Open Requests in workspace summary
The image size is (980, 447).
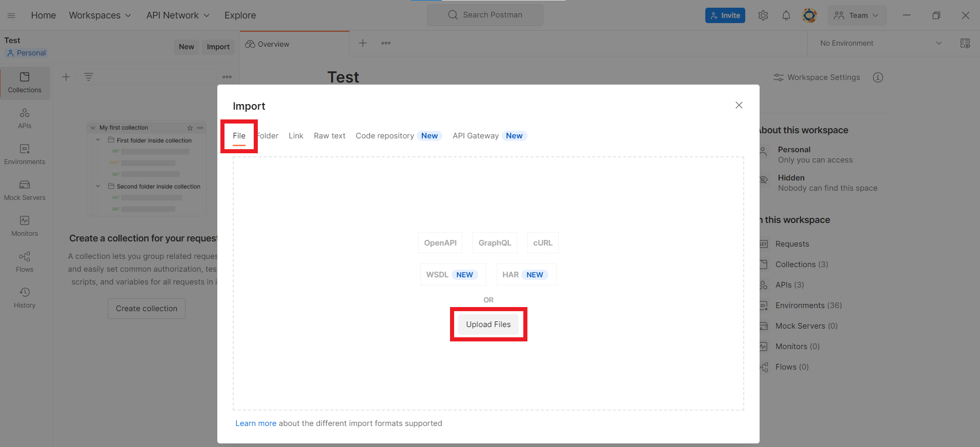coord(792,244)
